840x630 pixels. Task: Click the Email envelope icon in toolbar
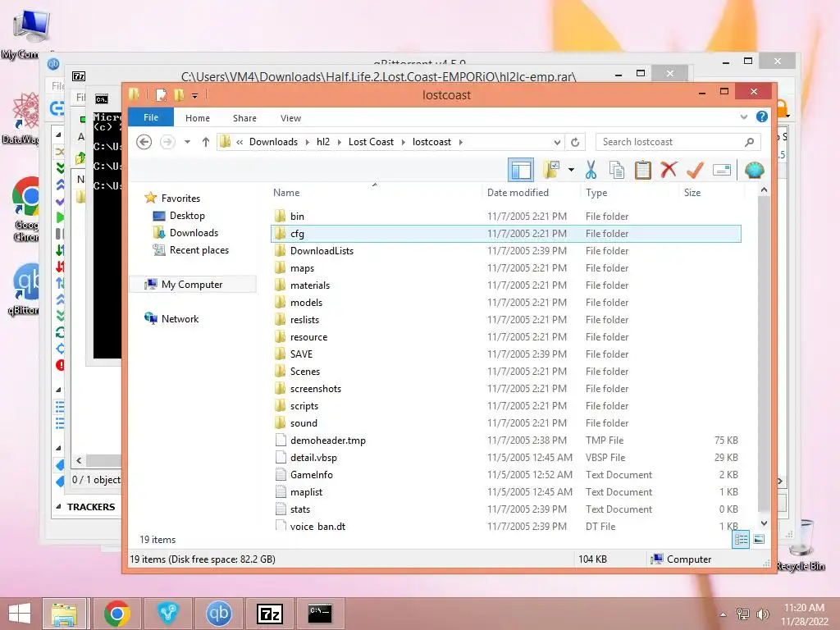[722, 171]
